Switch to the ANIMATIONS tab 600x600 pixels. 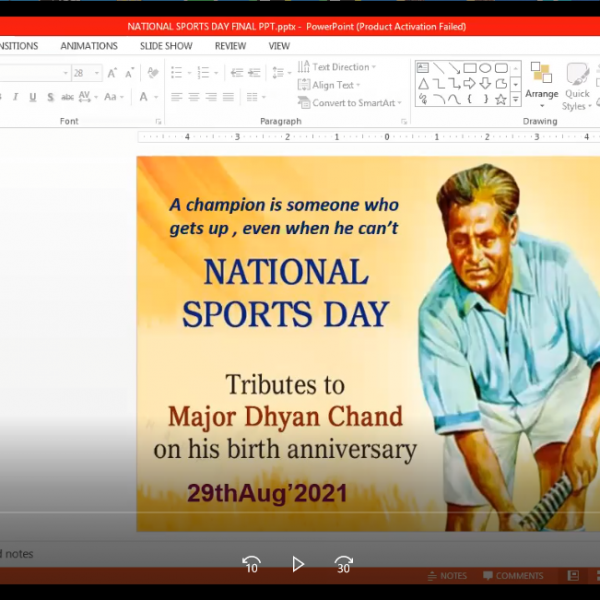coord(88,46)
